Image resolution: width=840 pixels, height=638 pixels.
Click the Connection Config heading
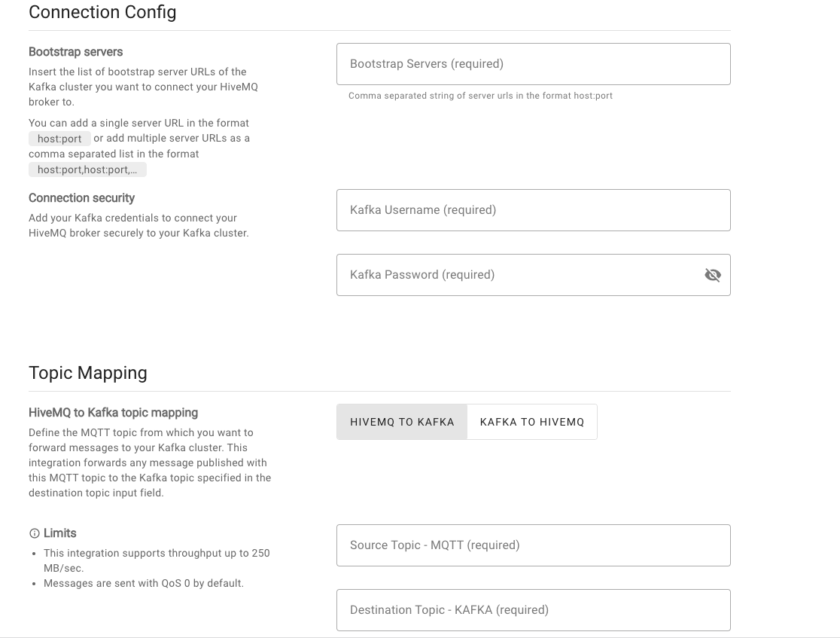[102, 12]
